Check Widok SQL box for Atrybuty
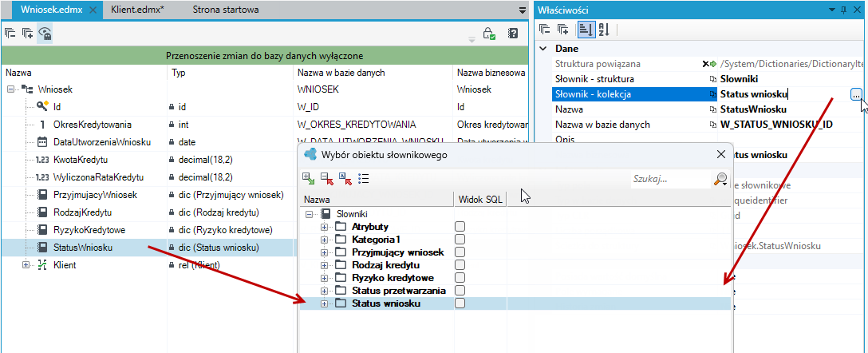The image size is (868, 353). (460, 227)
